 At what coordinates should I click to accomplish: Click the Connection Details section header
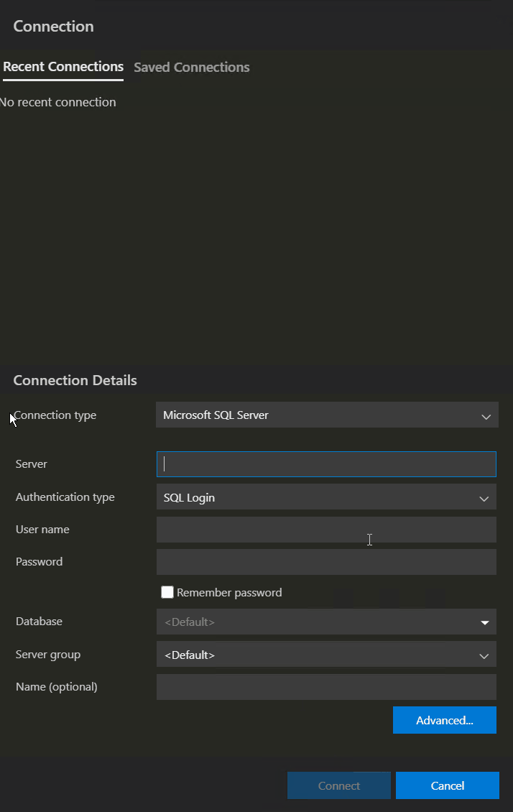click(75, 380)
